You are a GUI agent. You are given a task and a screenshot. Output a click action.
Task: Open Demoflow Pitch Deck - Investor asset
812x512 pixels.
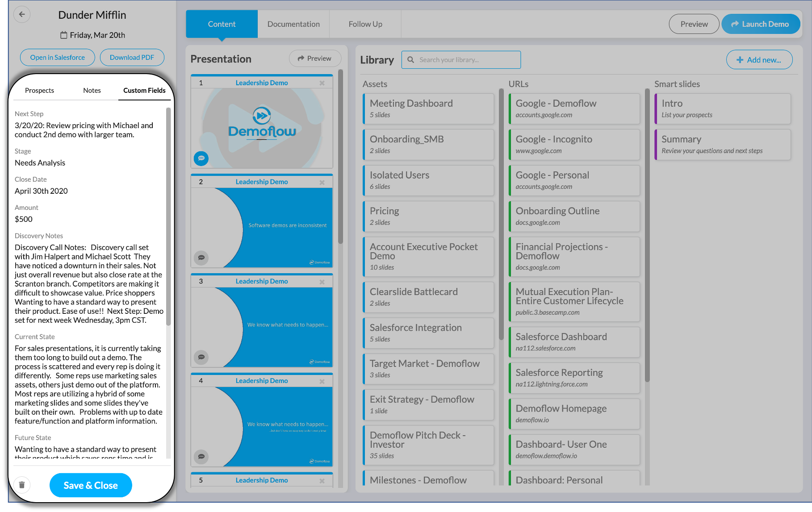(428, 445)
